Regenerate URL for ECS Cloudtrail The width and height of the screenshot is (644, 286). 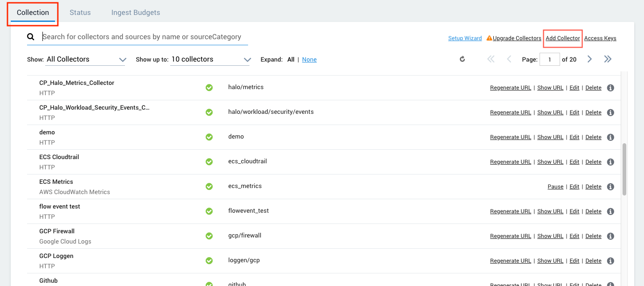pyautogui.click(x=510, y=162)
